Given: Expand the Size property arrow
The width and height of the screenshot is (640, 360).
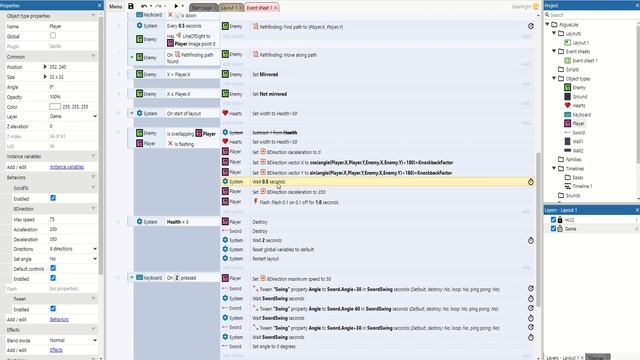Looking at the screenshot, I should click(45, 77).
